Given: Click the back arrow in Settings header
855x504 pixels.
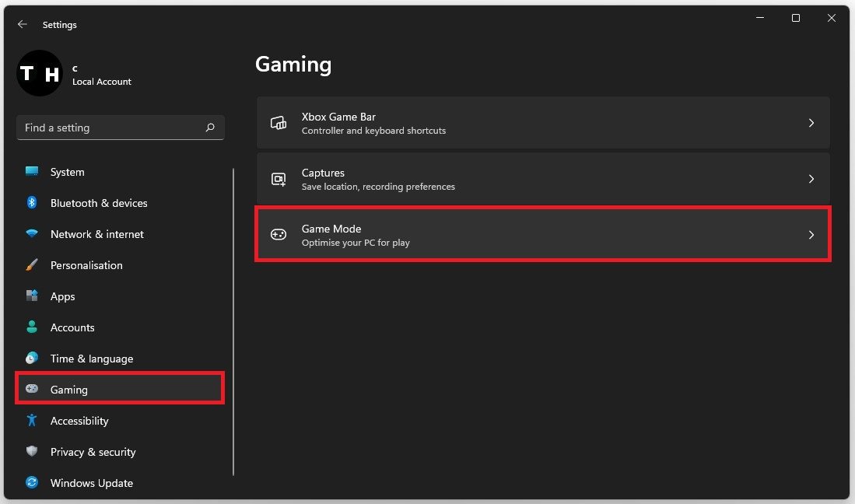Looking at the screenshot, I should 22,24.
